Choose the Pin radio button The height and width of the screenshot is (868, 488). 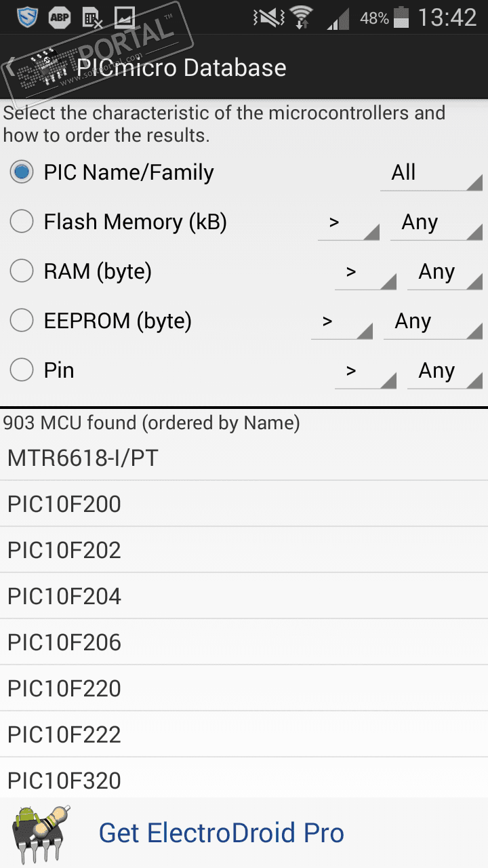[x=22, y=370]
